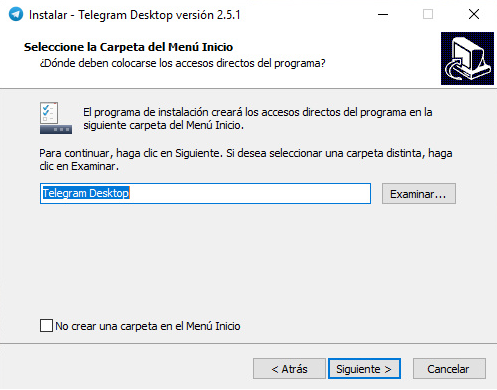Click the empty part of the folder name field

coord(250,193)
